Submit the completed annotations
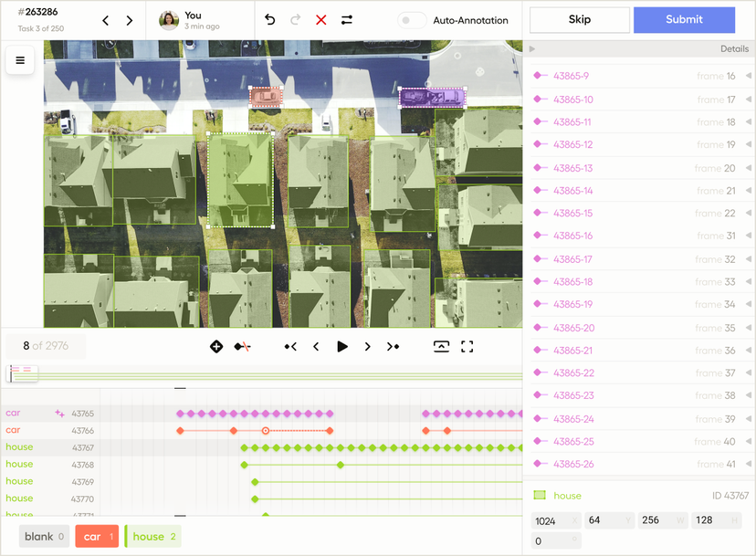Screen dimensions: 756x556 click(684, 19)
